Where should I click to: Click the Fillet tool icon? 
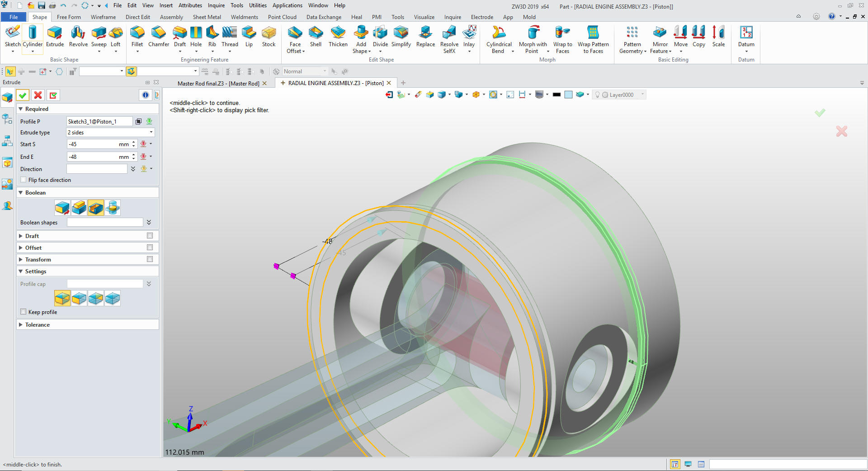137,36
